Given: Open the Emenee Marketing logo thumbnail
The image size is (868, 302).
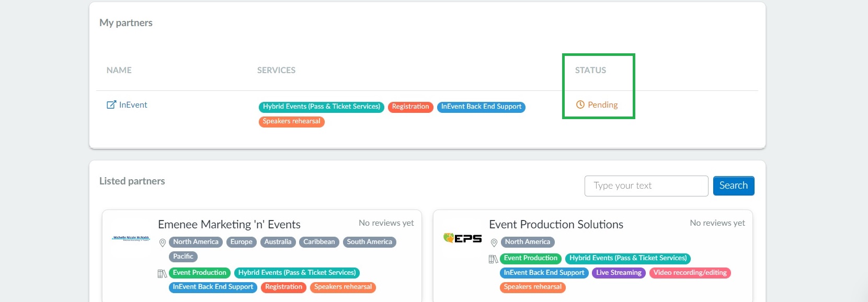Looking at the screenshot, I should tap(131, 238).
